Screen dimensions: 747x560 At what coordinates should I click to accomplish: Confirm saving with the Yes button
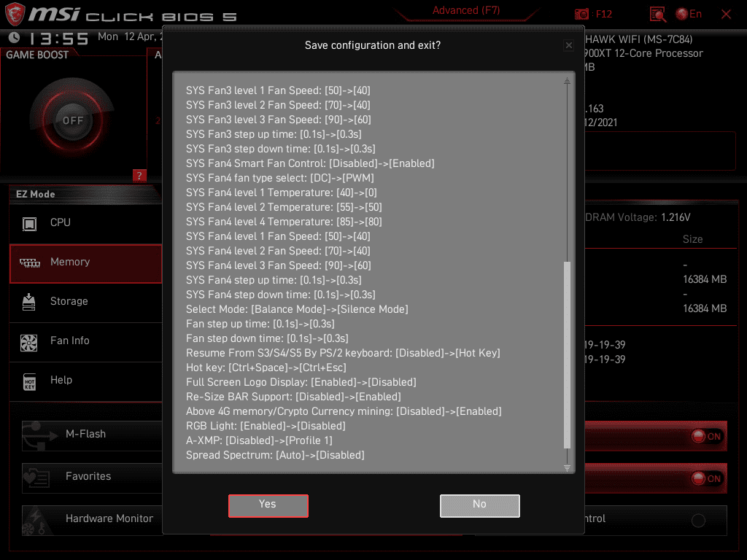coord(268,505)
